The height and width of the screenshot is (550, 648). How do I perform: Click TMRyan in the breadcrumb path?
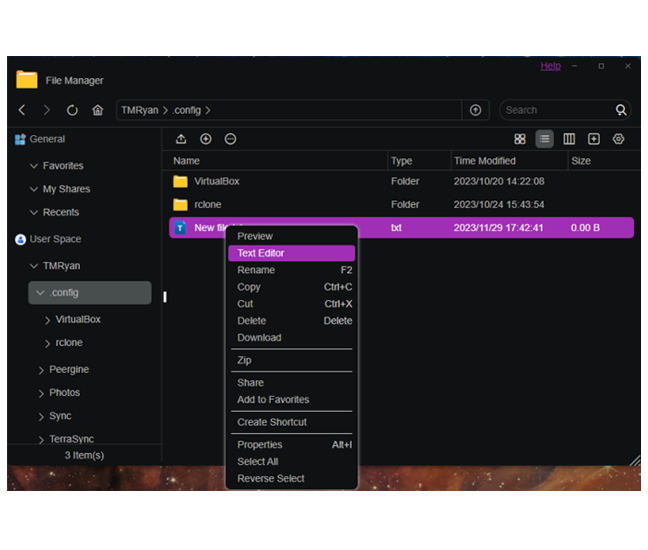click(139, 110)
